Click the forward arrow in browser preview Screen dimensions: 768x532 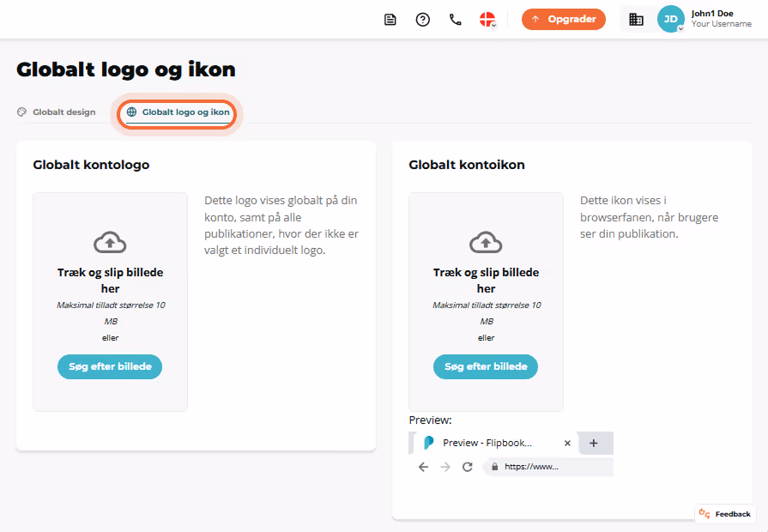(445, 467)
